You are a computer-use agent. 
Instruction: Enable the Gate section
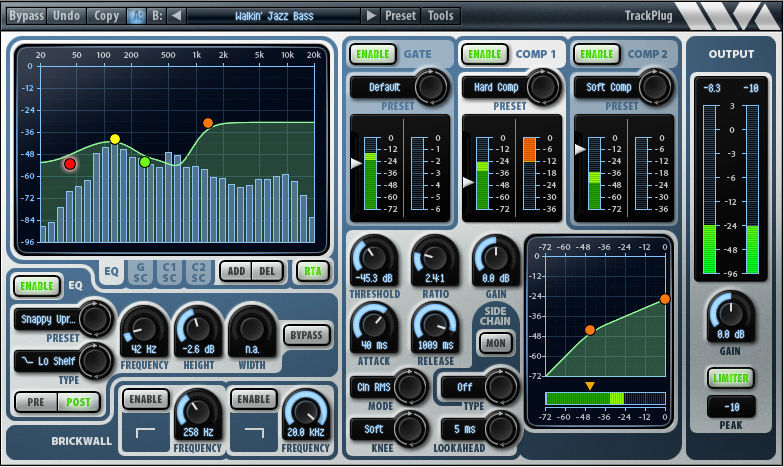373,54
